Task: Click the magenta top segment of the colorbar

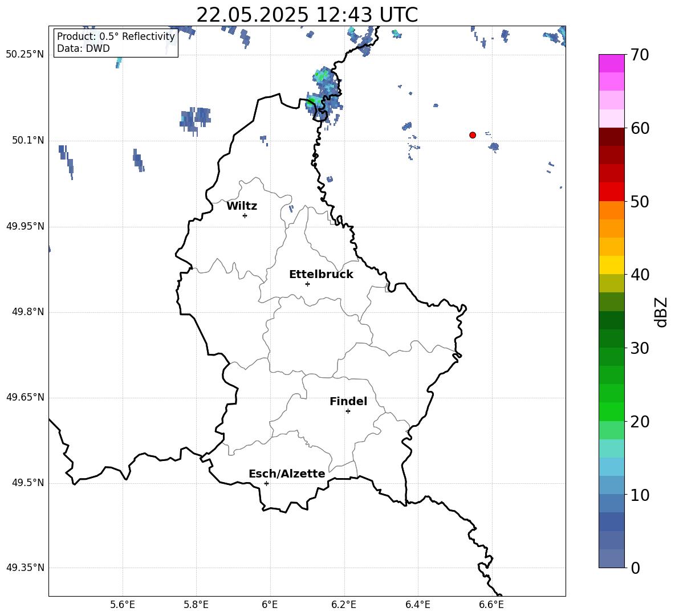Action: (x=612, y=63)
